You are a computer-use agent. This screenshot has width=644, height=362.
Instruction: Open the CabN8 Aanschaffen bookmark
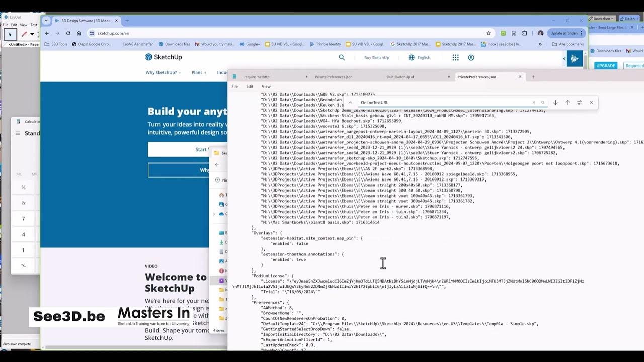[138, 44]
